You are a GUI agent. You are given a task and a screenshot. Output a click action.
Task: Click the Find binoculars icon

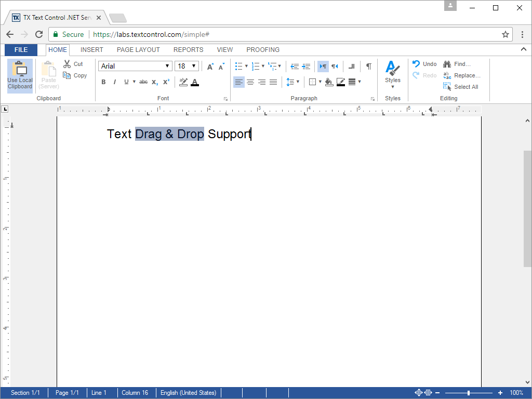[x=447, y=64]
